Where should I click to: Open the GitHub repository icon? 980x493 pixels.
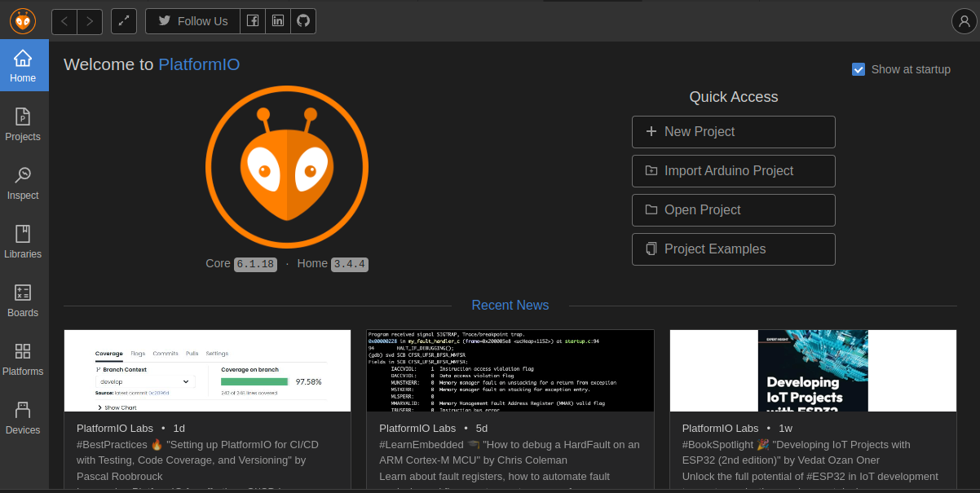tap(303, 21)
